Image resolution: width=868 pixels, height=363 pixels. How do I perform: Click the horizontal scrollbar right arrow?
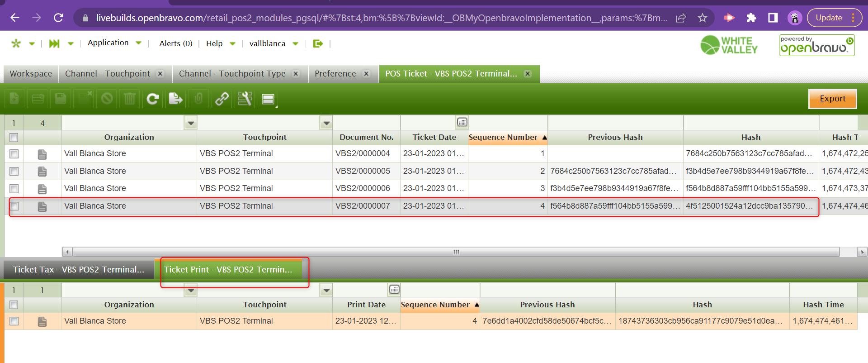(x=862, y=252)
